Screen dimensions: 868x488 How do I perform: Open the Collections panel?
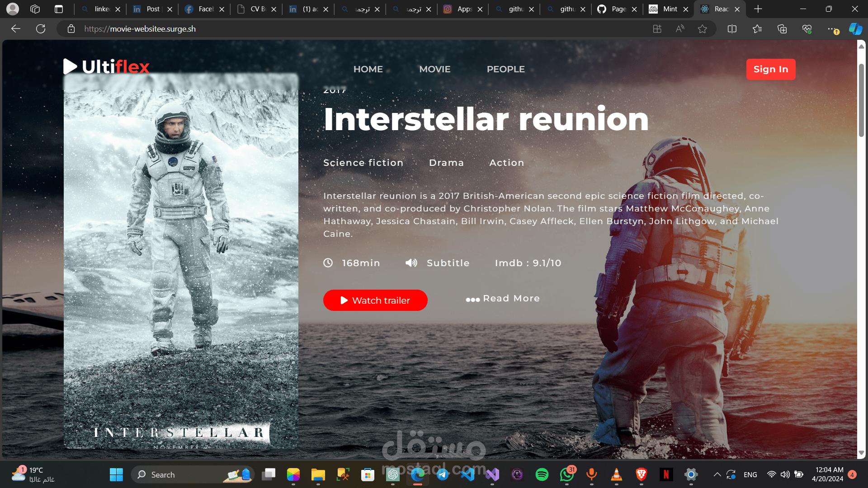point(782,29)
